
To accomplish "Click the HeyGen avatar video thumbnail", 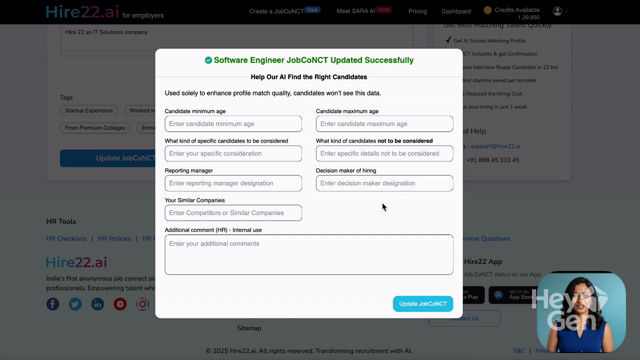I will point(581,313).
